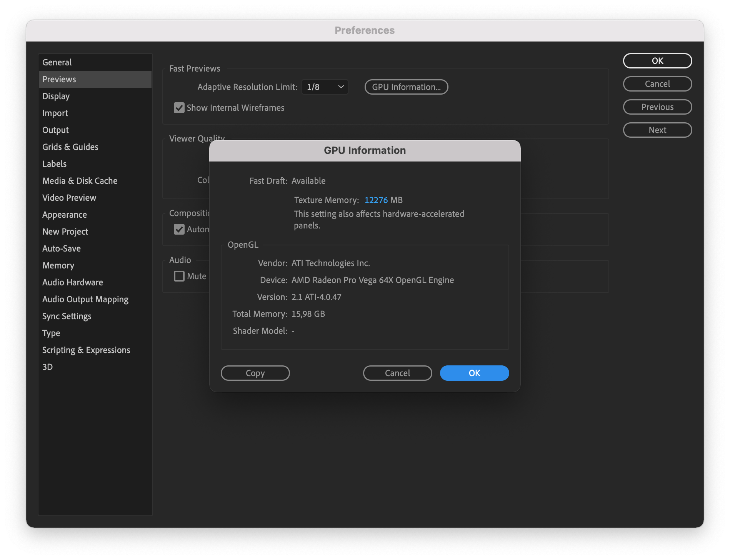
Task: Disable the Automatic composition checkbox
Action: click(x=179, y=229)
